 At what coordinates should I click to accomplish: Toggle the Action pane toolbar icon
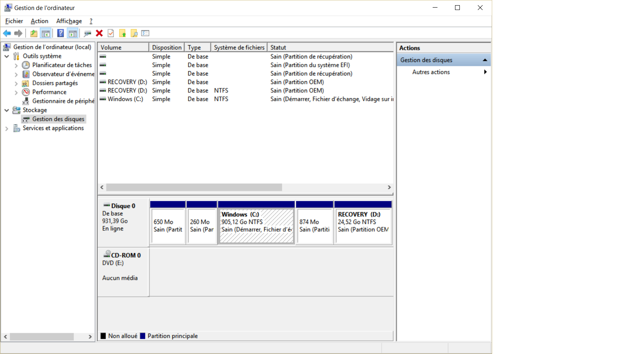coord(73,33)
